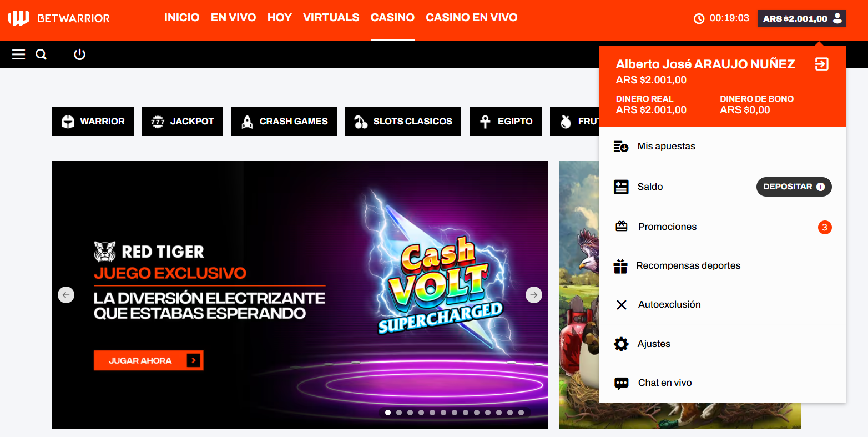
Task: Go to next carousel slide arrow
Action: [534, 295]
